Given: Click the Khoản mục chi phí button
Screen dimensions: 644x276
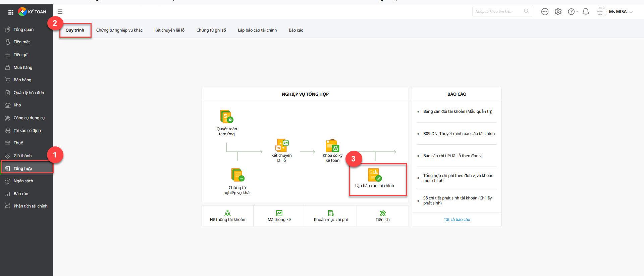Looking at the screenshot, I should coord(331,216).
